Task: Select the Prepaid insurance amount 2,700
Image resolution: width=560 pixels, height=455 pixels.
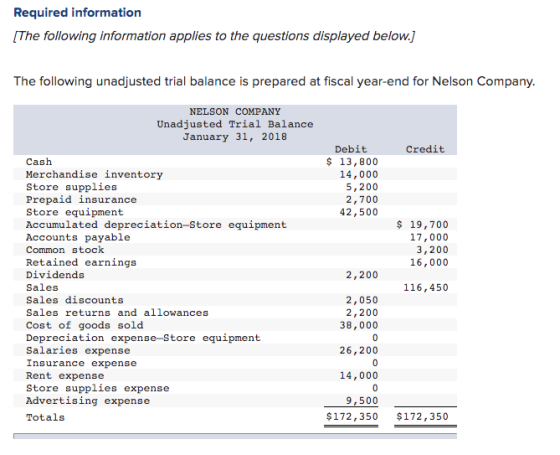Action: 362,200
